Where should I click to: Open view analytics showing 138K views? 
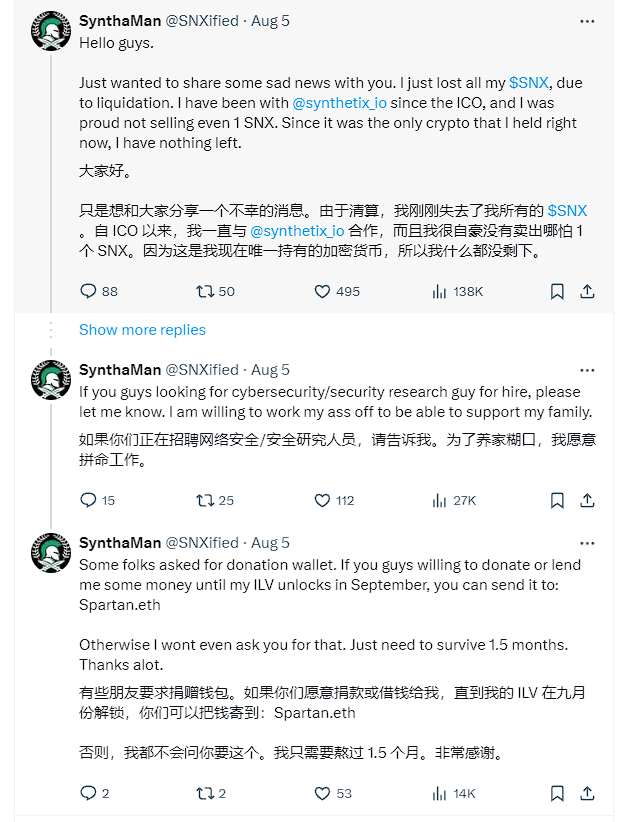point(440,291)
